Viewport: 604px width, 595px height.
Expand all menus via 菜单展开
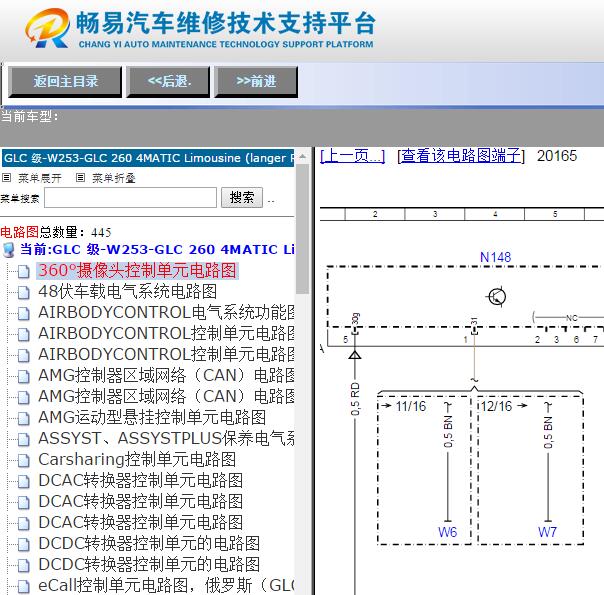coord(40,178)
